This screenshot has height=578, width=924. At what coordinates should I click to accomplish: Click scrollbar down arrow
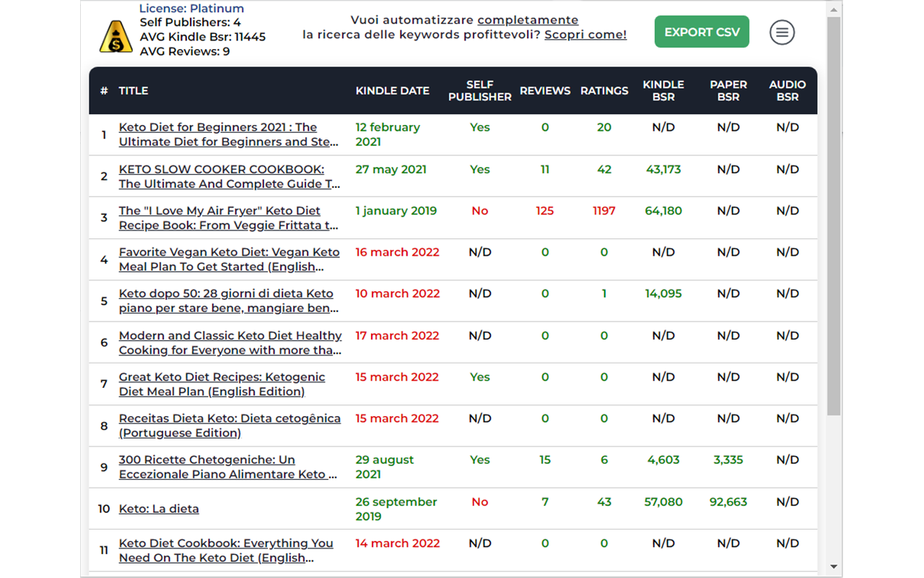[x=834, y=567]
